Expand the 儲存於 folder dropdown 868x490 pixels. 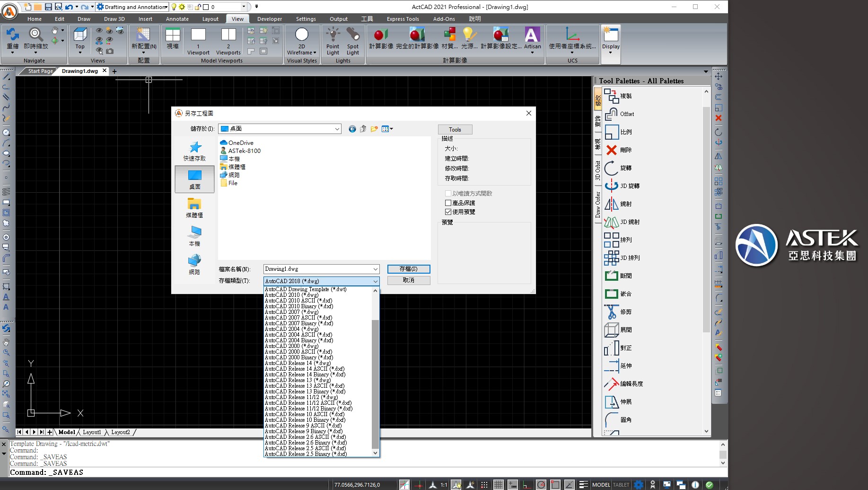[337, 129]
